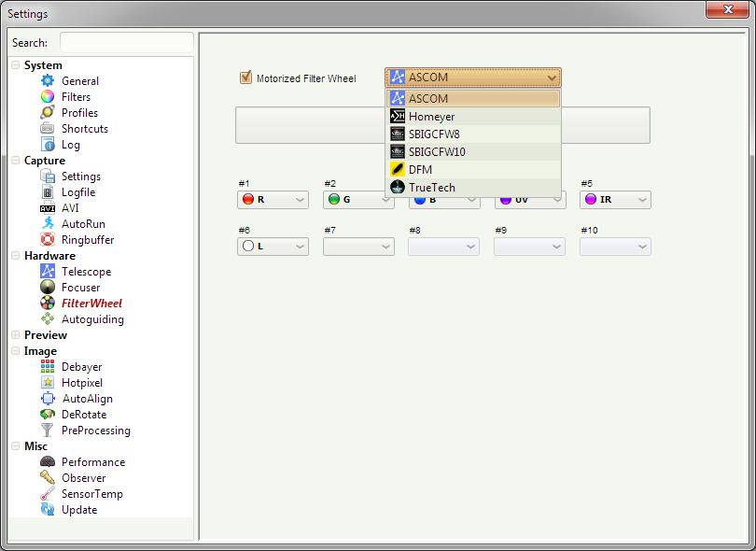Click the Logfile document icon
This screenshot has height=551, width=756.
(x=48, y=192)
